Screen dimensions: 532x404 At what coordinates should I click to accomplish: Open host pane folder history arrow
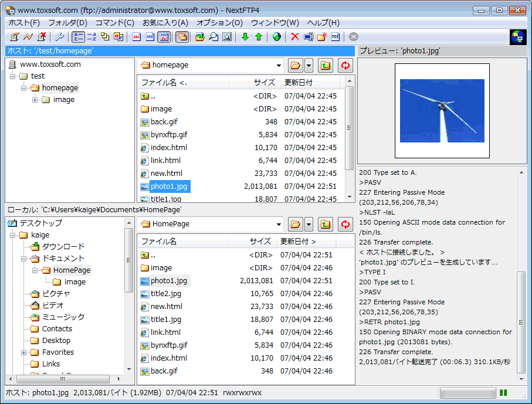pos(309,65)
